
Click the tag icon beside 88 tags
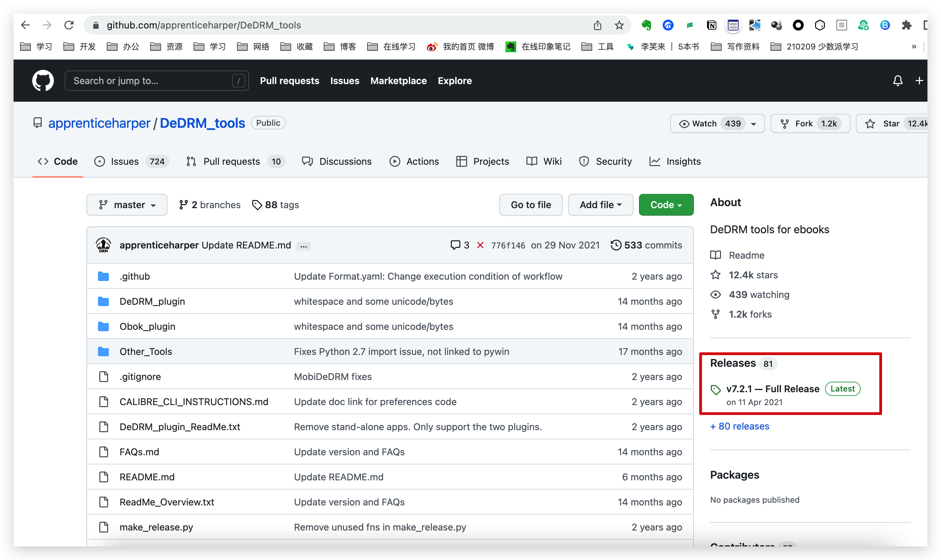[257, 204]
